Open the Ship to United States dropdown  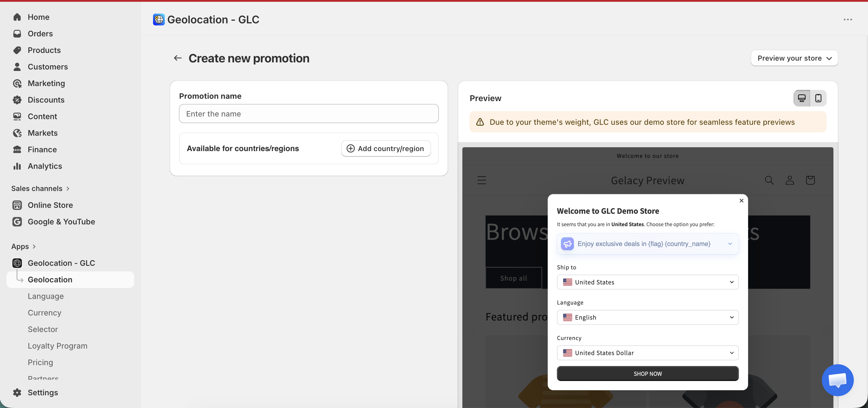pyautogui.click(x=648, y=282)
